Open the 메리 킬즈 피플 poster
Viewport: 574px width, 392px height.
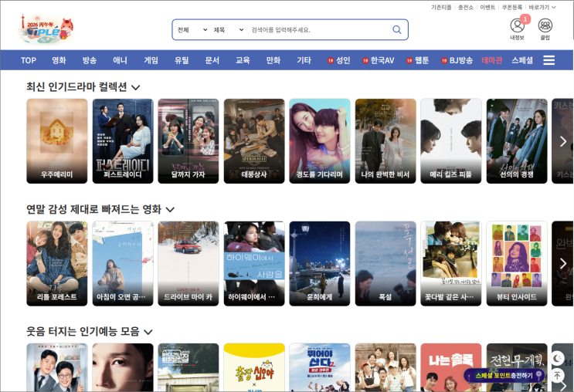(x=451, y=141)
